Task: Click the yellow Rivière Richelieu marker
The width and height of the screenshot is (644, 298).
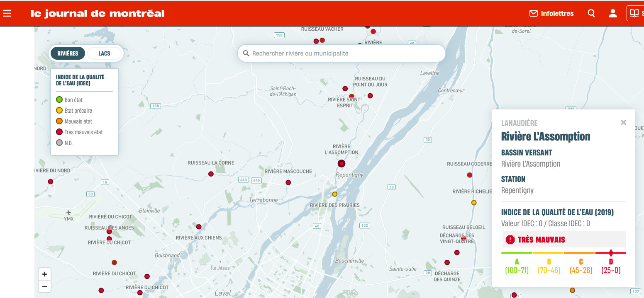Action: click(473, 203)
